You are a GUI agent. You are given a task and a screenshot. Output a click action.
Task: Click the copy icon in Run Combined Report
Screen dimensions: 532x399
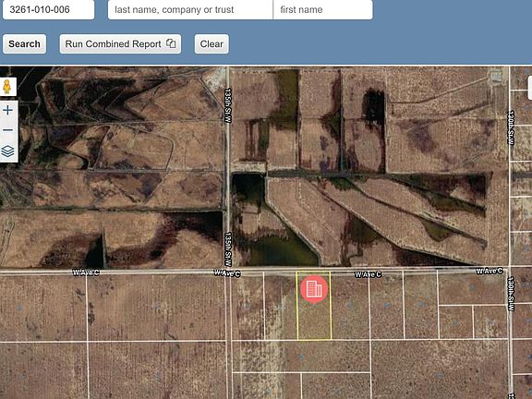(x=171, y=43)
